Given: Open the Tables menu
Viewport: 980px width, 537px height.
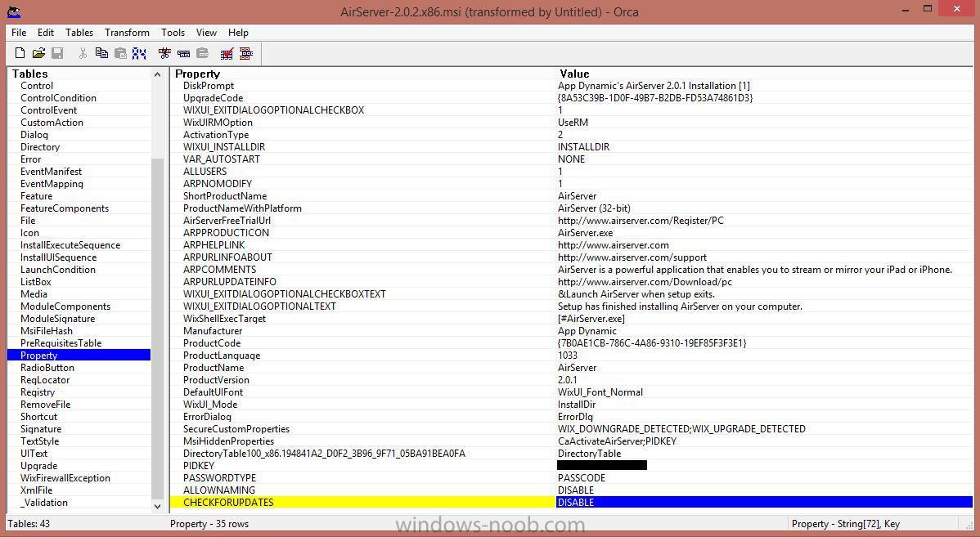Looking at the screenshot, I should (79, 33).
